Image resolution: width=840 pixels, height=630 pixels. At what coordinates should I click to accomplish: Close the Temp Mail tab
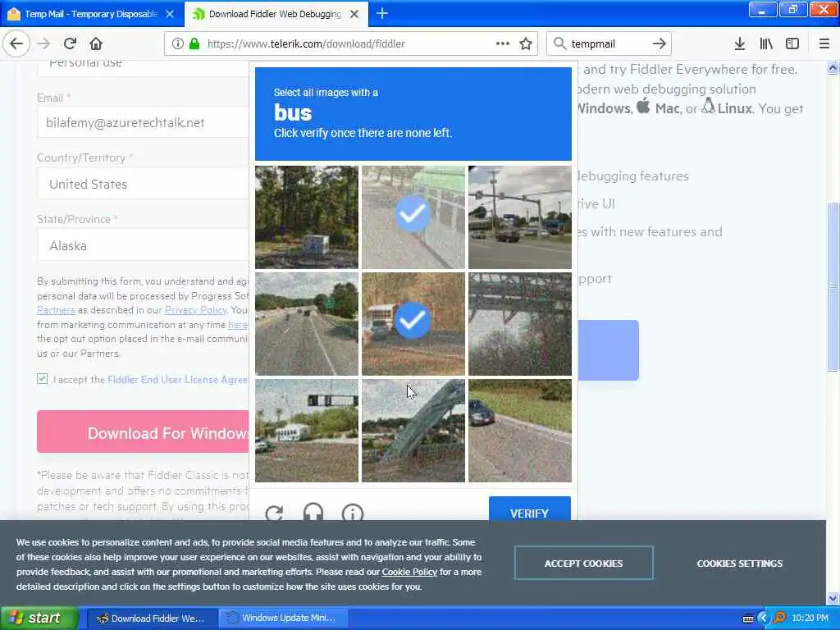(170, 14)
